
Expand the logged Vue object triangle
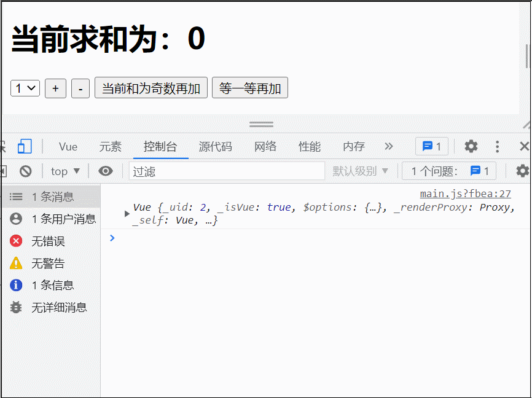pyautogui.click(x=127, y=213)
